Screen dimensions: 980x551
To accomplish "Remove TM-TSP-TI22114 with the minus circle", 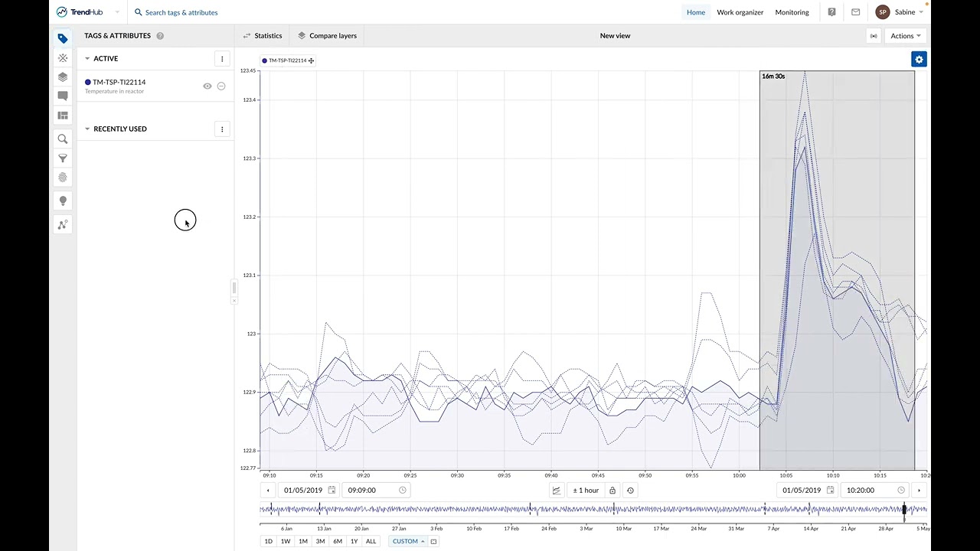I will (221, 86).
